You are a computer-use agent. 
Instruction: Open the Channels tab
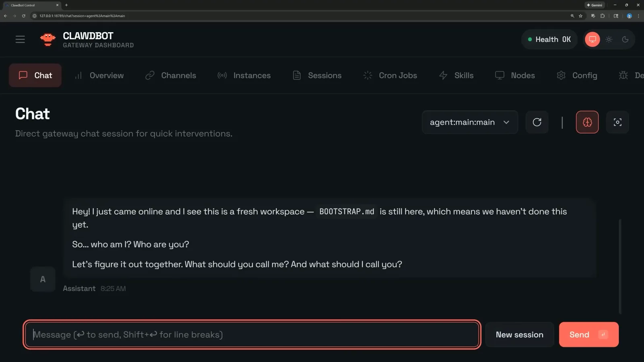171,75
